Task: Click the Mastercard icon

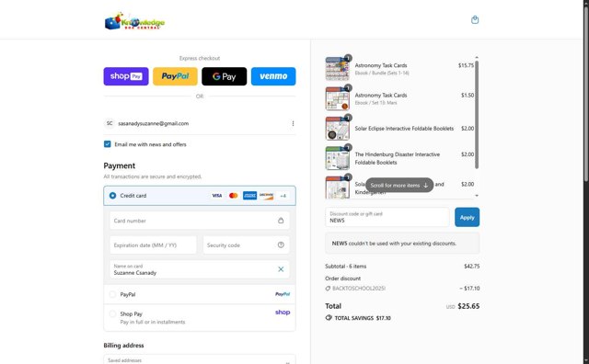Action: point(233,196)
